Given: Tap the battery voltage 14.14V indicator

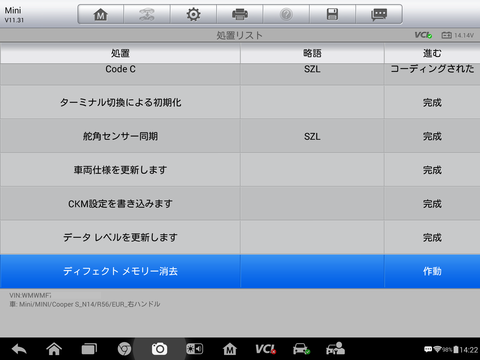Looking at the screenshot, I should [x=458, y=35].
